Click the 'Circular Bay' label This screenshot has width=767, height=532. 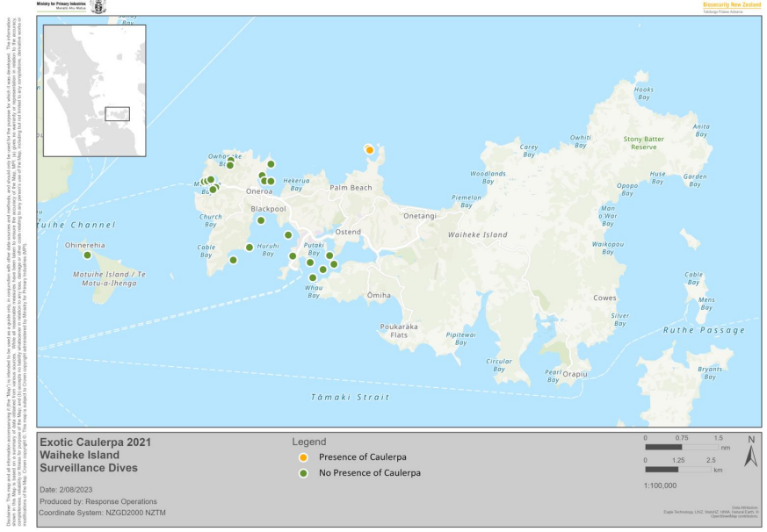coord(499,365)
